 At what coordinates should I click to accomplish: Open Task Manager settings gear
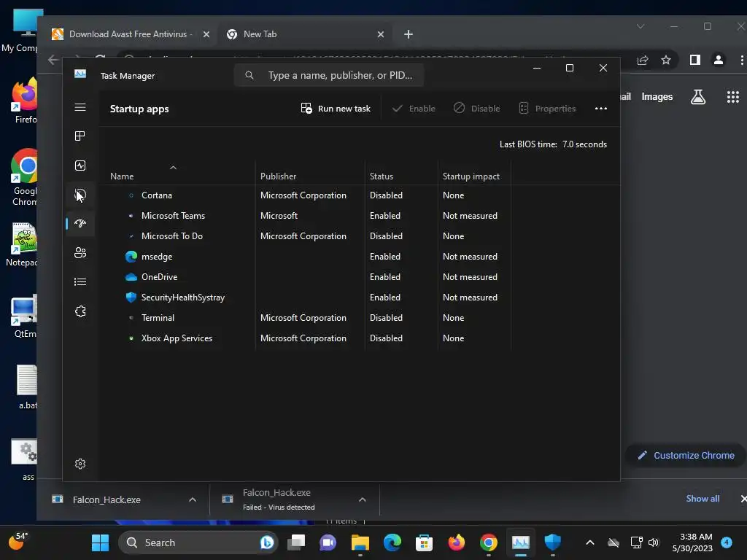pyautogui.click(x=80, y=464)
